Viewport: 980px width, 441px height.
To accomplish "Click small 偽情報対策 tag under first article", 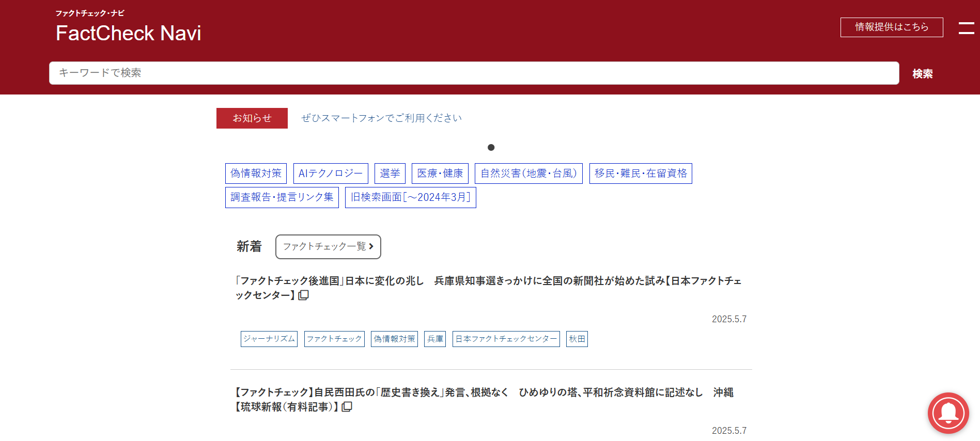I will point(394,339).
